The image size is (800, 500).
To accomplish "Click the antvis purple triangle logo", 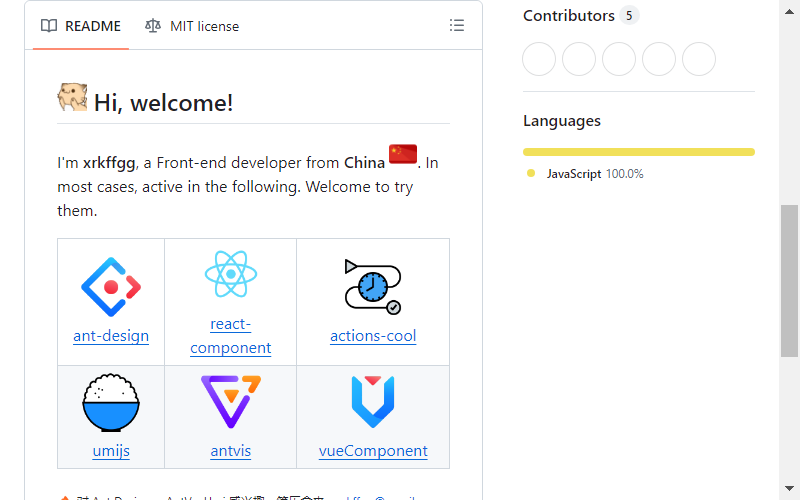I will [231, 402].
